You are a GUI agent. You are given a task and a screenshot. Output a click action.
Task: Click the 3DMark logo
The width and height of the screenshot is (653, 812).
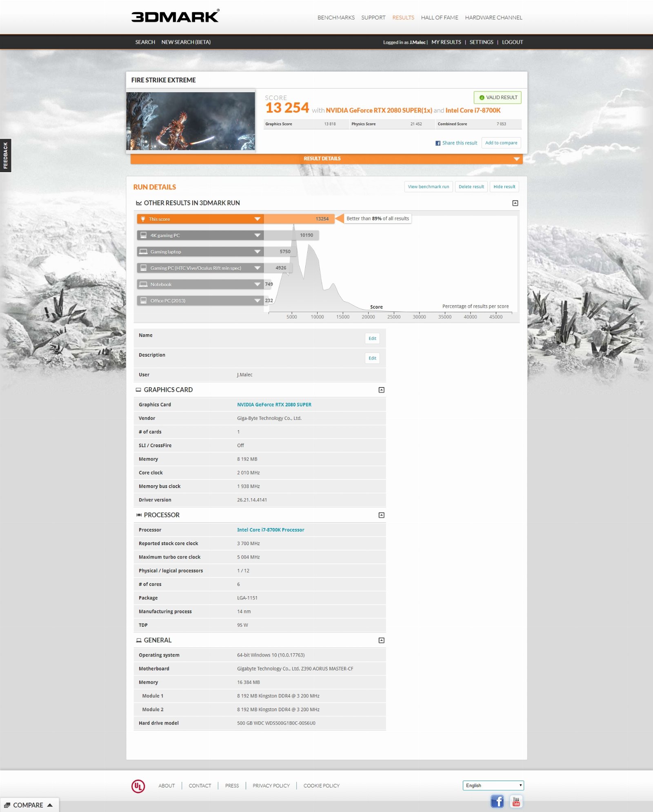(175, 16)
